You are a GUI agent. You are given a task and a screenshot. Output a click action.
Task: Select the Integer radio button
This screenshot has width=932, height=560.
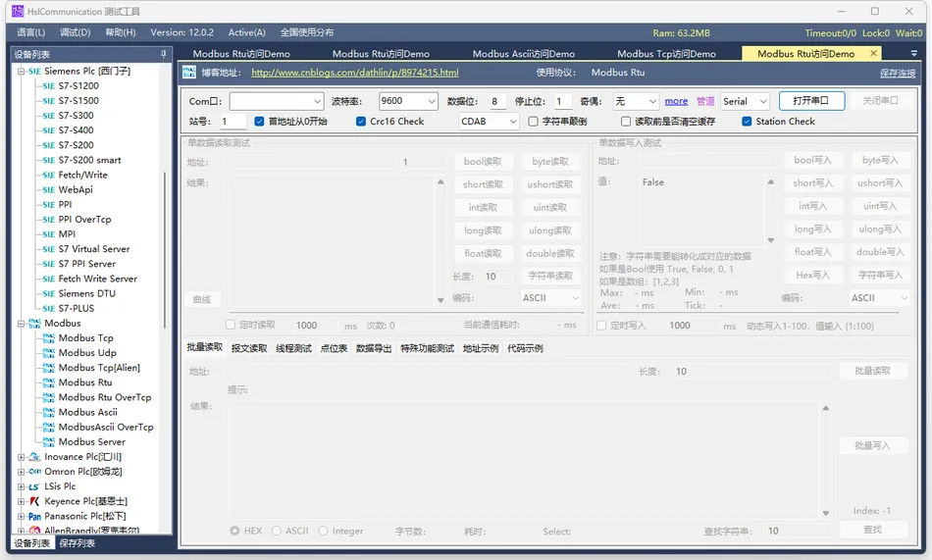[x=324, y=531]
